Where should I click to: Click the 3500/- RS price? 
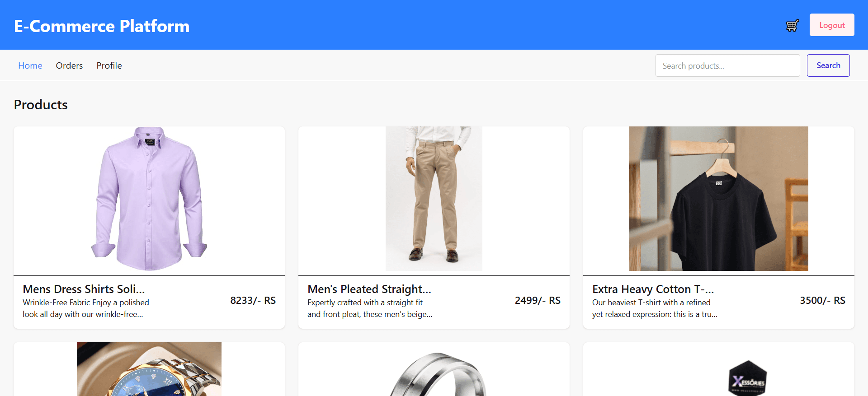click(822, 301)
